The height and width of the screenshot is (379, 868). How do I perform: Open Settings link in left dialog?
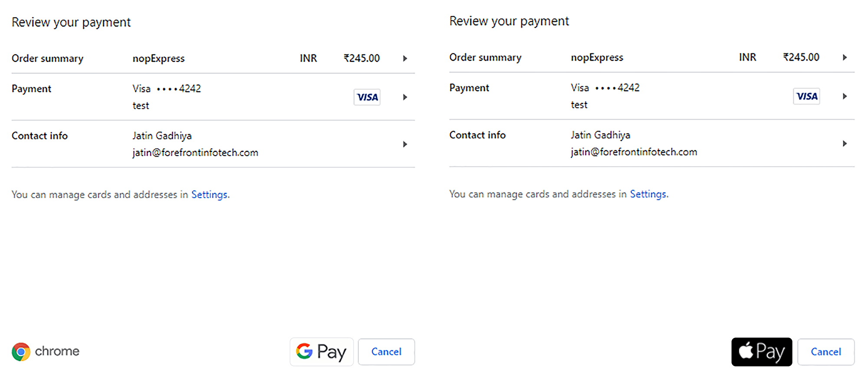(x=209, y=195)
